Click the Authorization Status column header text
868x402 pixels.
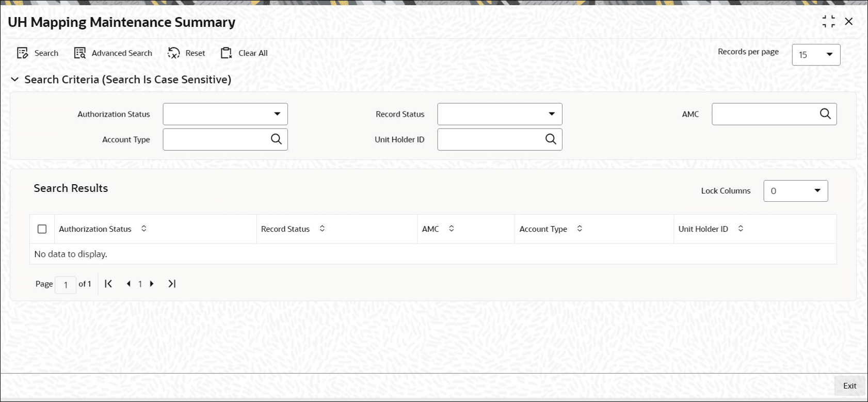(95, 229)
